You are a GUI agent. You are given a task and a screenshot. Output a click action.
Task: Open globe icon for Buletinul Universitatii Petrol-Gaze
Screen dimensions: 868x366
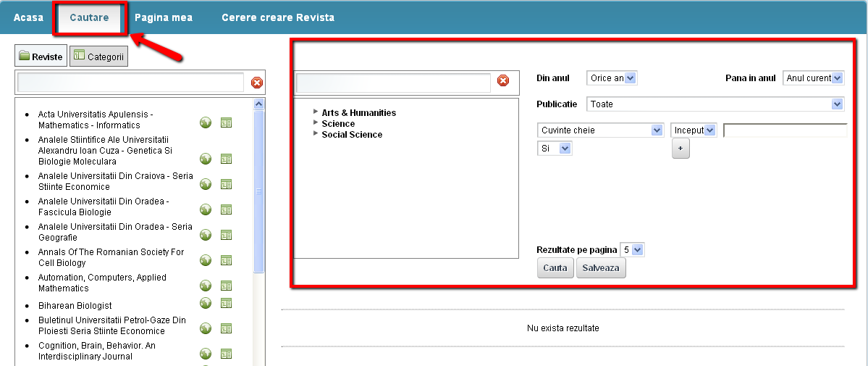(206, 328)
